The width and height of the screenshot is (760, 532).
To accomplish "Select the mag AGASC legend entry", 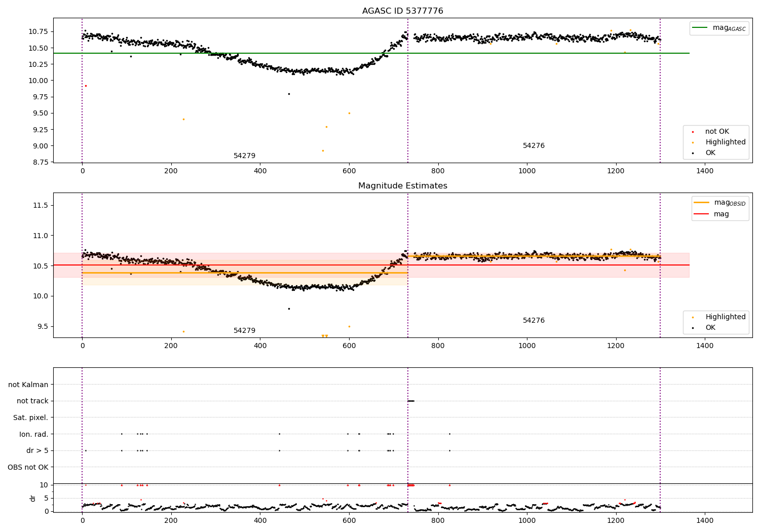I will [719, 28].
